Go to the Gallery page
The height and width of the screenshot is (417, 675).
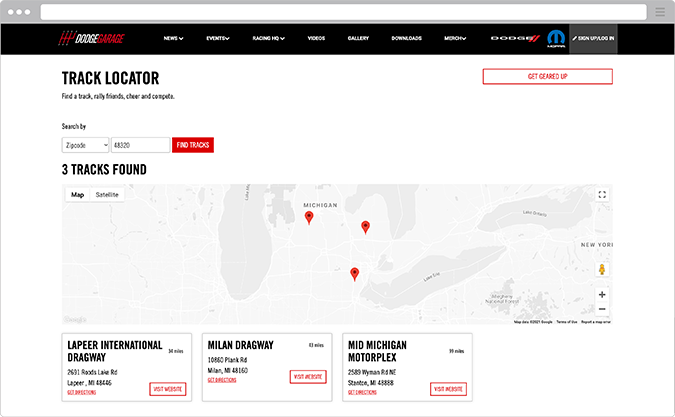point(358,38)
